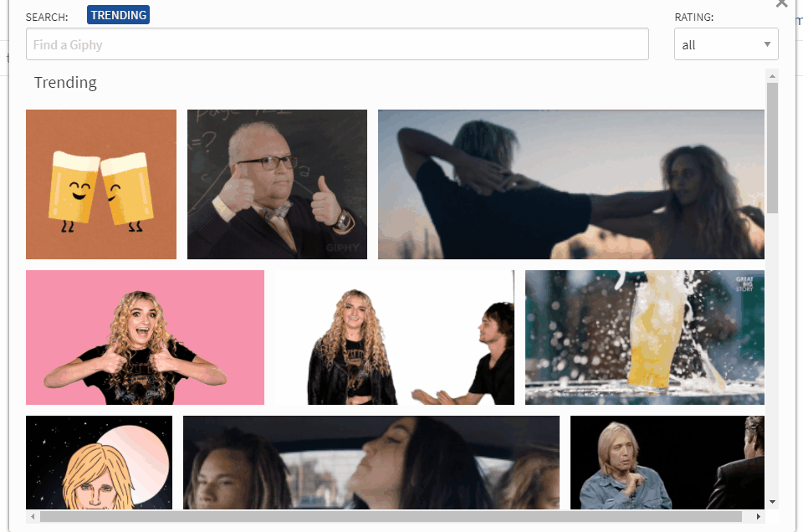This screenshot has width=803, height=532.
Task: Select the professor two thumbs up GIF
Action: tap(277, 184)
